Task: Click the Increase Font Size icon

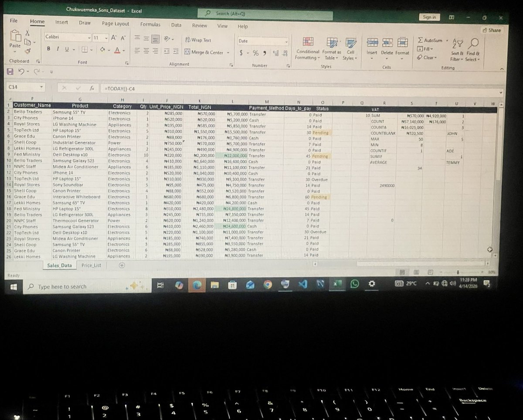Action: tap(114, 38)
